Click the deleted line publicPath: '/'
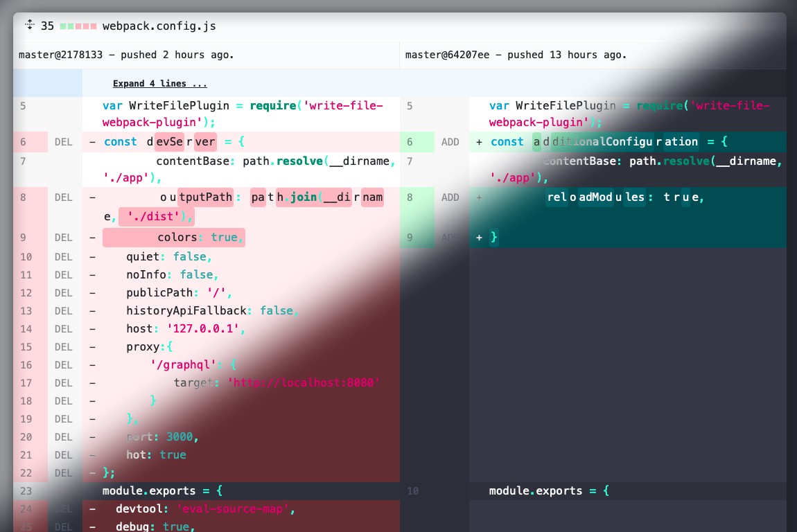 [179, 293]
